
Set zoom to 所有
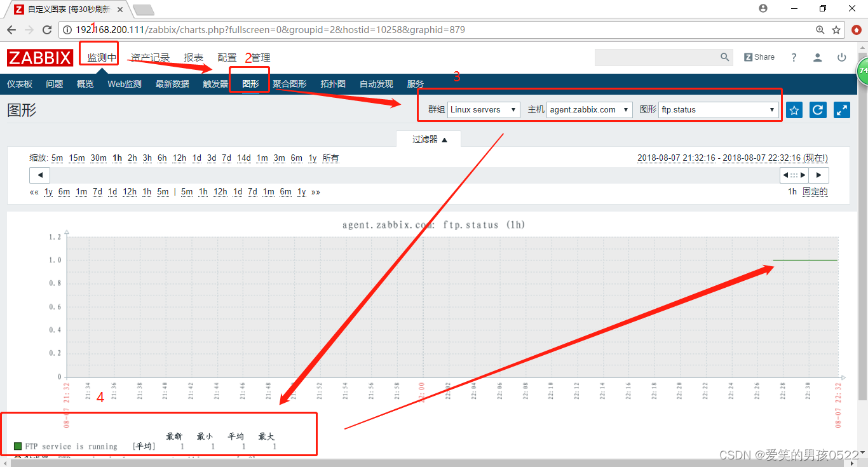[x=330, y=158]
